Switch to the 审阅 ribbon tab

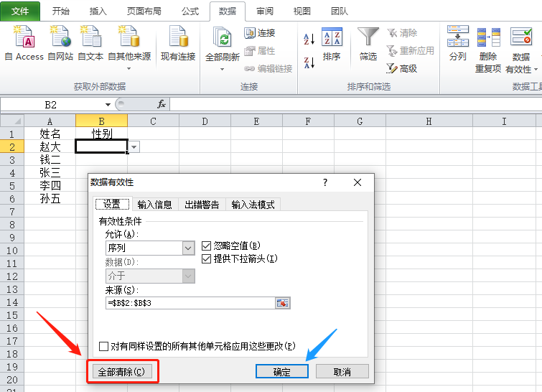tap(265, 11)
